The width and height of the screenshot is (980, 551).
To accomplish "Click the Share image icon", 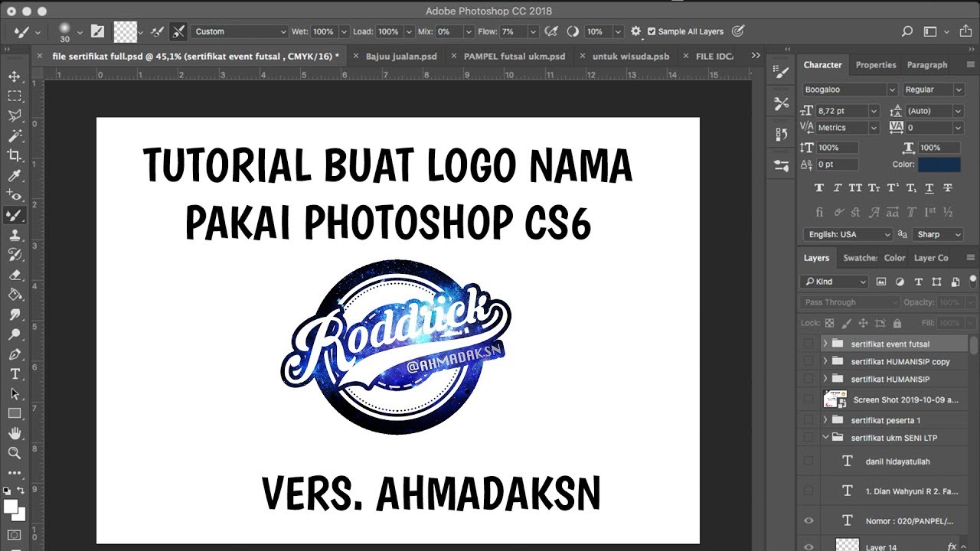I will click(967, 31).
